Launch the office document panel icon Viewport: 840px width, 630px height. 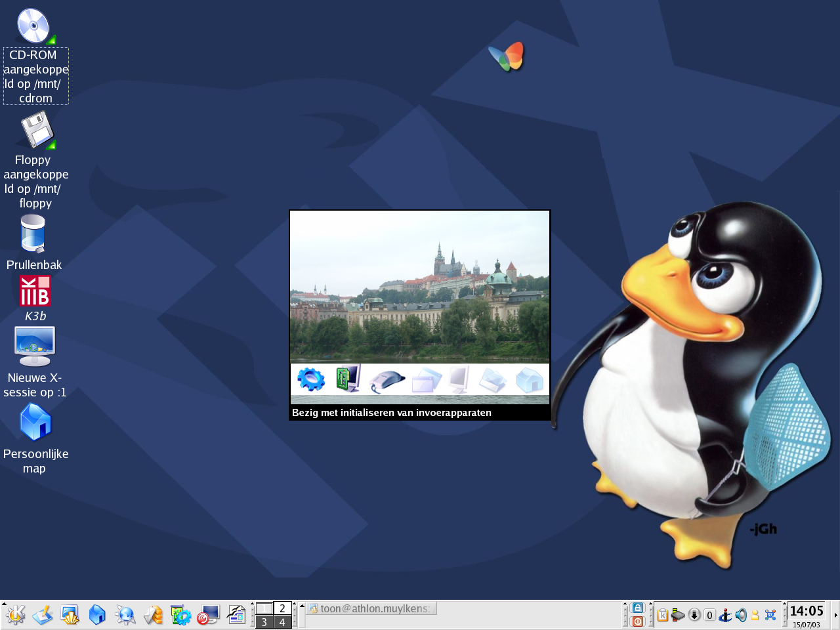tap(236, 615)
